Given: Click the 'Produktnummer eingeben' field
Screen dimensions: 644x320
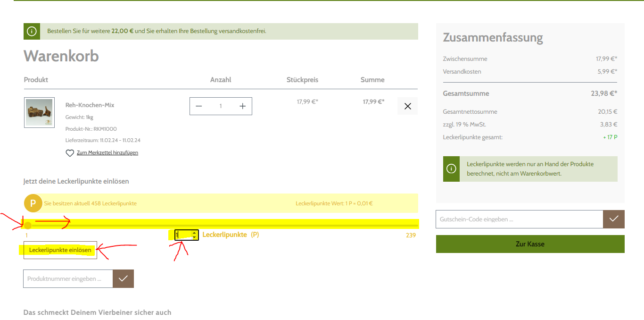Looking at the screenshot, I should 68,279.
